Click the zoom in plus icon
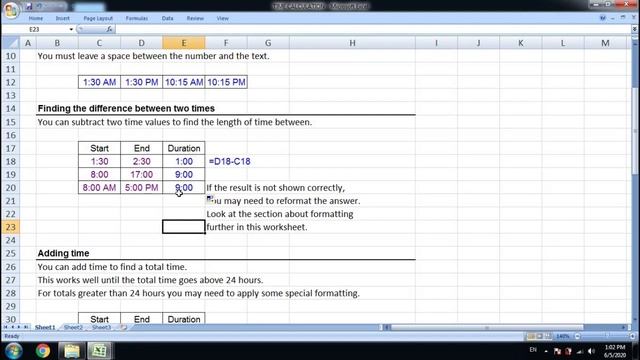Screen dimensions: 640x360 pos(633,336)
